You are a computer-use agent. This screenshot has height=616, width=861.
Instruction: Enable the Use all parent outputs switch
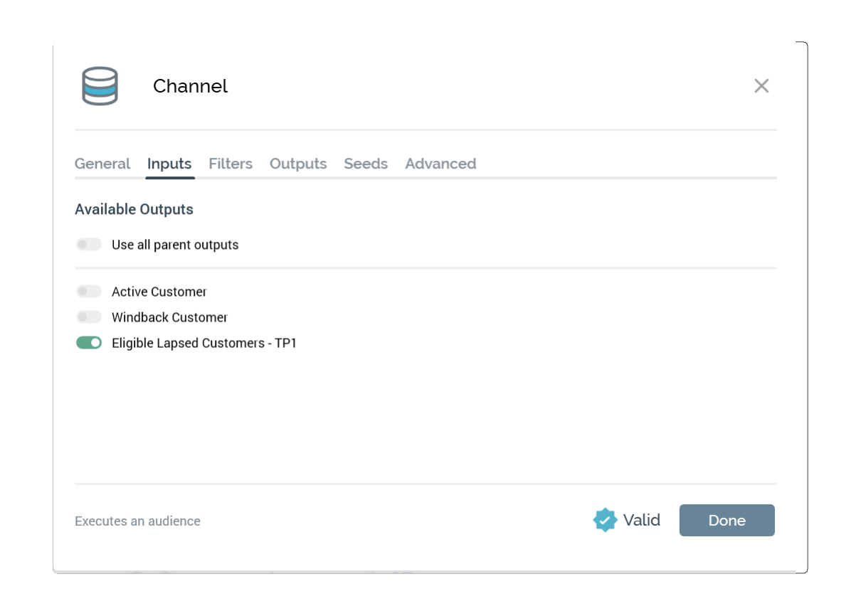click(x=89, y=245)
